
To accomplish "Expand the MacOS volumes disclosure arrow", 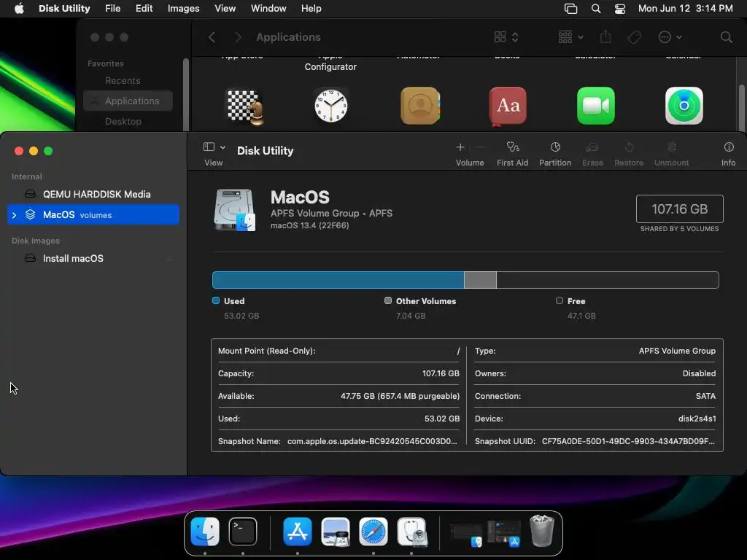I will tap(15, 215).
